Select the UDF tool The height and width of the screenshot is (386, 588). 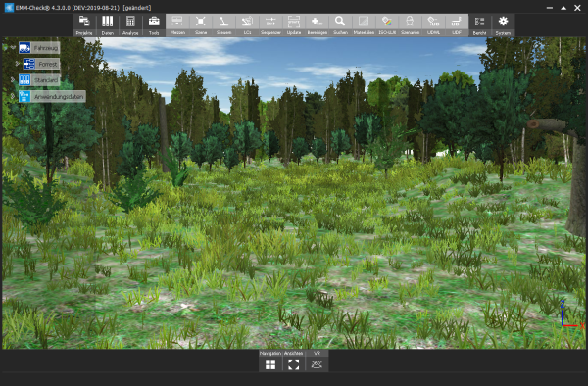click(x=457, y=25)
